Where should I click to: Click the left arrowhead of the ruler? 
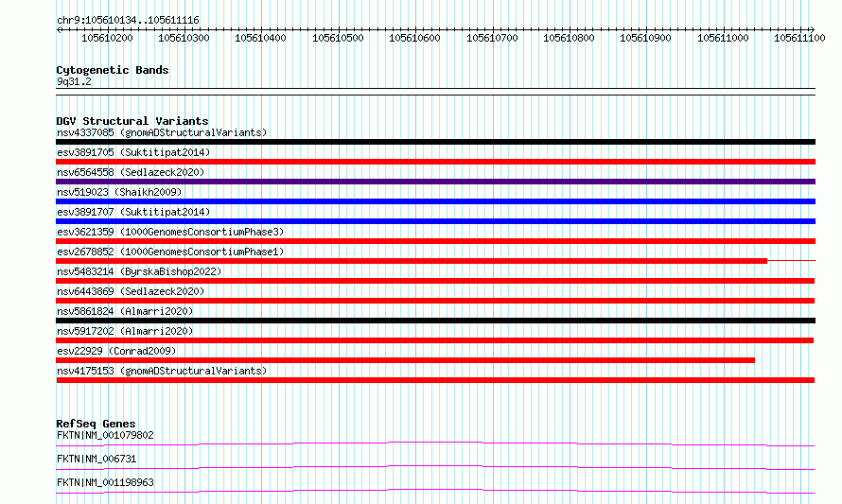[x=59, y=29]
